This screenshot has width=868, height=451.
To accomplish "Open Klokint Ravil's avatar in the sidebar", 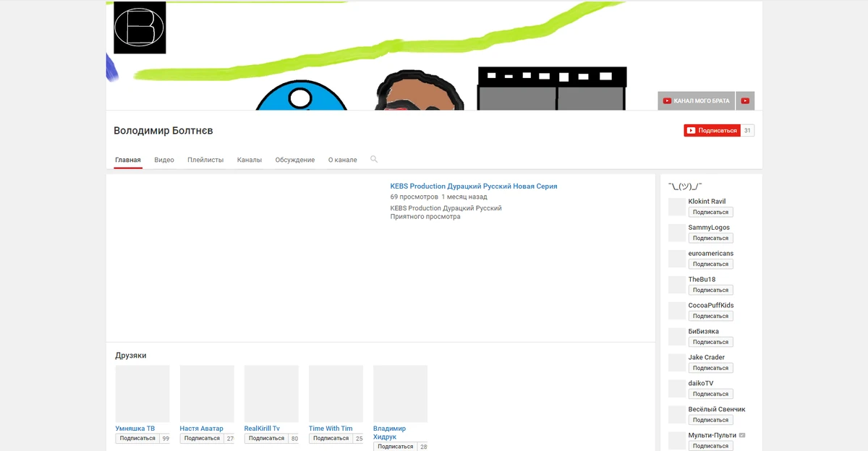I will (676, 207).
